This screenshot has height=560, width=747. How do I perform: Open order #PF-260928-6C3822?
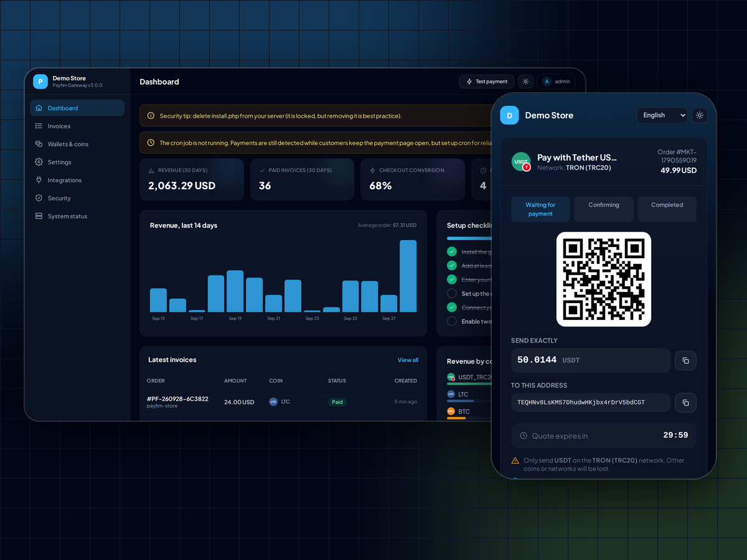[177, 399]
